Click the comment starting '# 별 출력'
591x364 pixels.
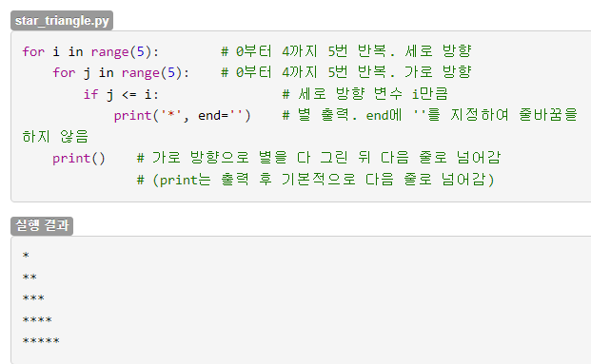(x=429, y=115)
